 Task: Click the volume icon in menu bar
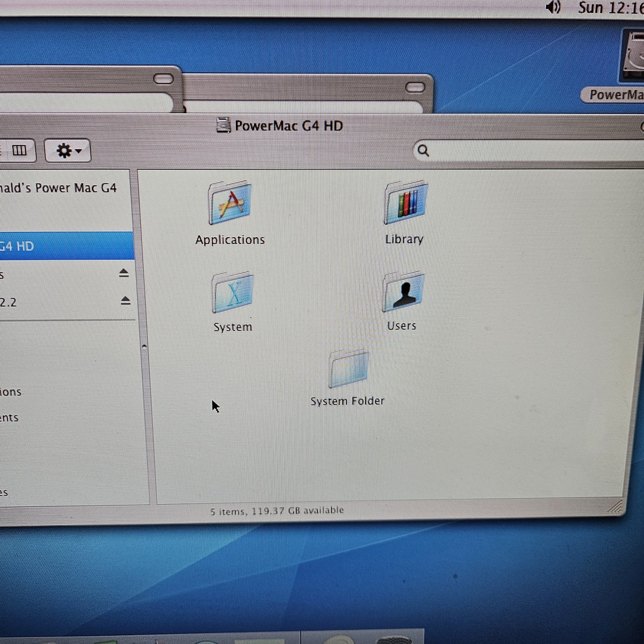(x=553, y=7)
